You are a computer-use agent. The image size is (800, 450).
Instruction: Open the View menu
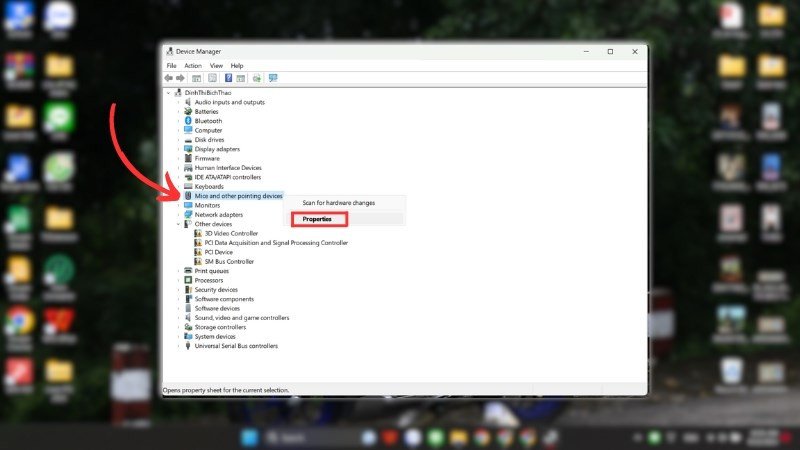[216, 66]
